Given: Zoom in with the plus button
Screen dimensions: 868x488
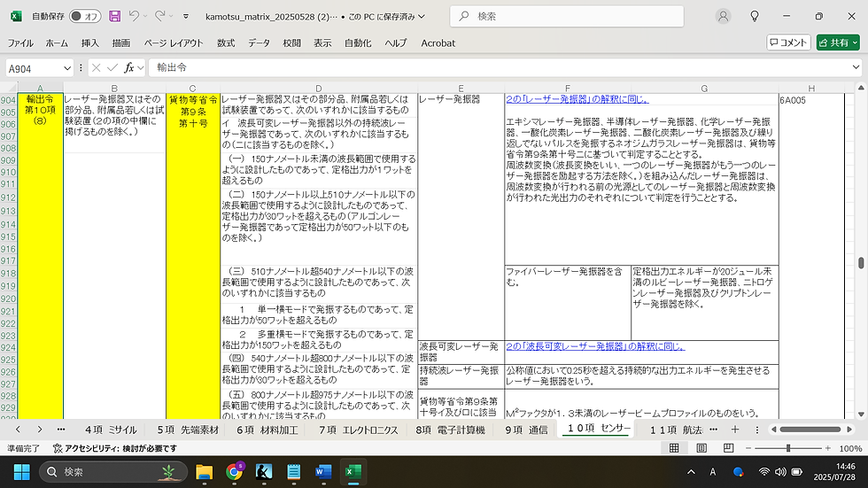Looking at the screenshot, I should pos(827,448).
